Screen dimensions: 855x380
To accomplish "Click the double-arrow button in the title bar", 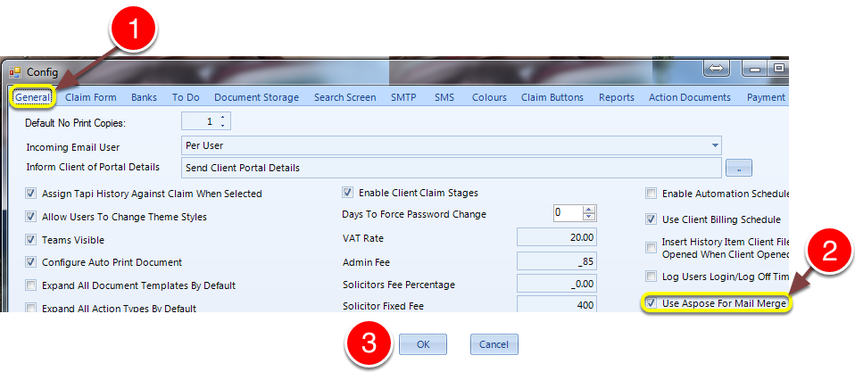I will 716,69.
